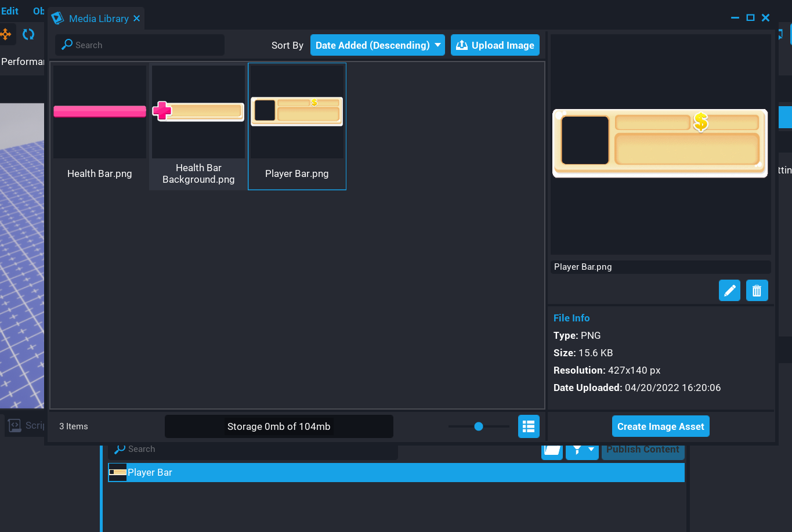The height and width of the screenshot is (532, 792).
Task: Click the magnifier icon in the search bar
Action: pos(67,45)
